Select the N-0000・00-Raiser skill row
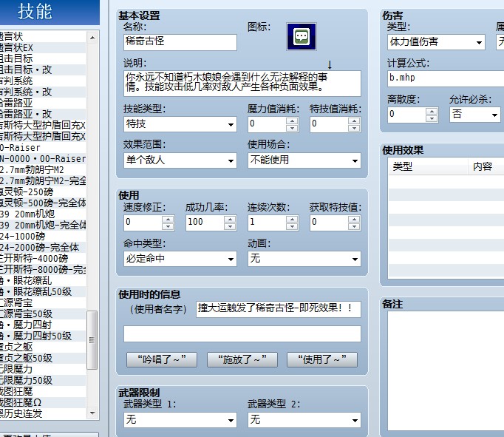The image size is (504, 437). [x=43, y=159]
